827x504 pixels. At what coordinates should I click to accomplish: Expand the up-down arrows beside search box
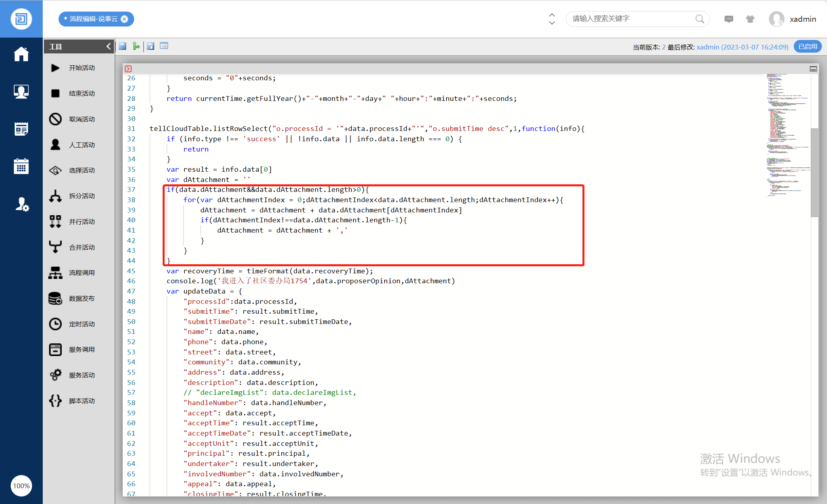point(552,19)
